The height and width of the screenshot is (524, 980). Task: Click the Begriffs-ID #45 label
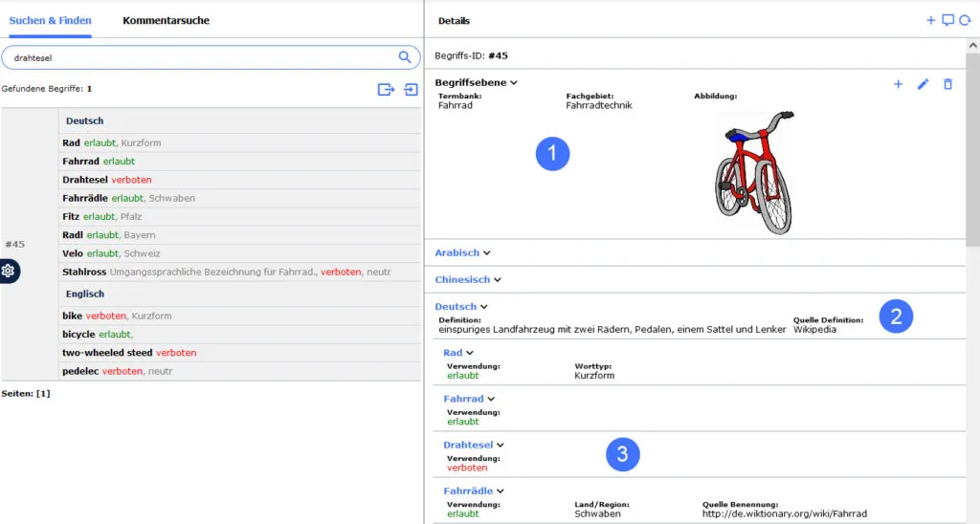(x=471, y=55)
